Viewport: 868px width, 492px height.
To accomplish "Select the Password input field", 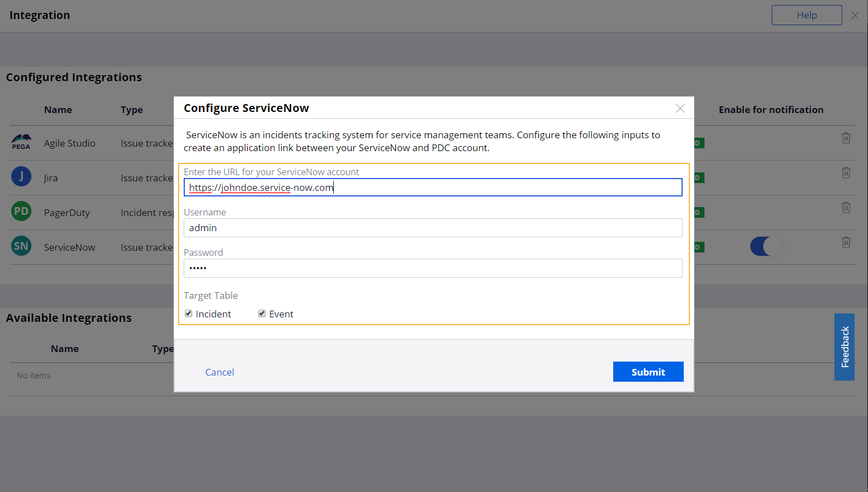I will pyautogui.click(x=433, y=268).
